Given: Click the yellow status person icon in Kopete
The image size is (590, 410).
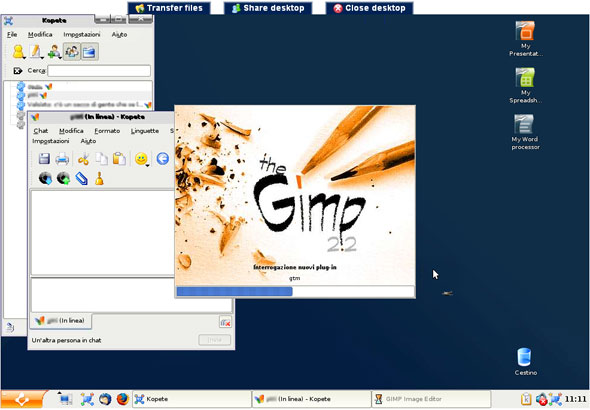Looking at the screenshot, I should (x=18, y=52).
